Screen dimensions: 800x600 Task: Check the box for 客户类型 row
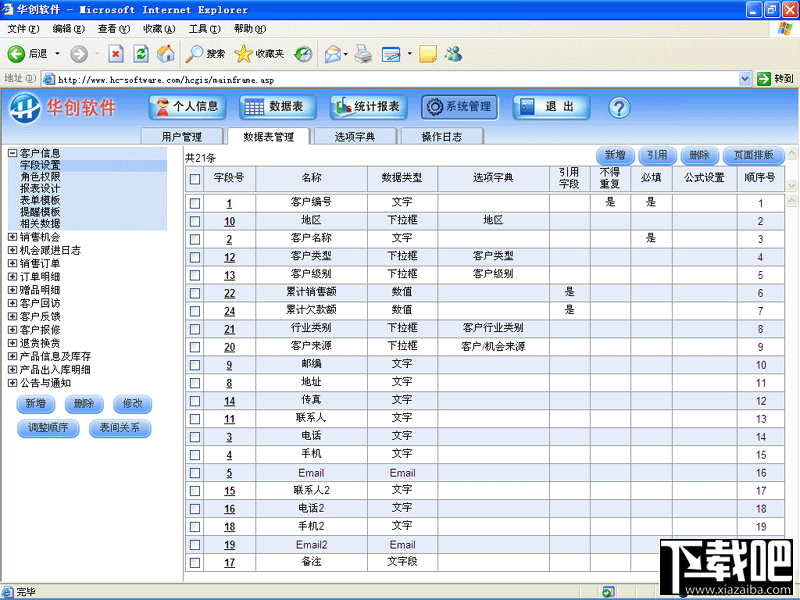tap(195, 257)
